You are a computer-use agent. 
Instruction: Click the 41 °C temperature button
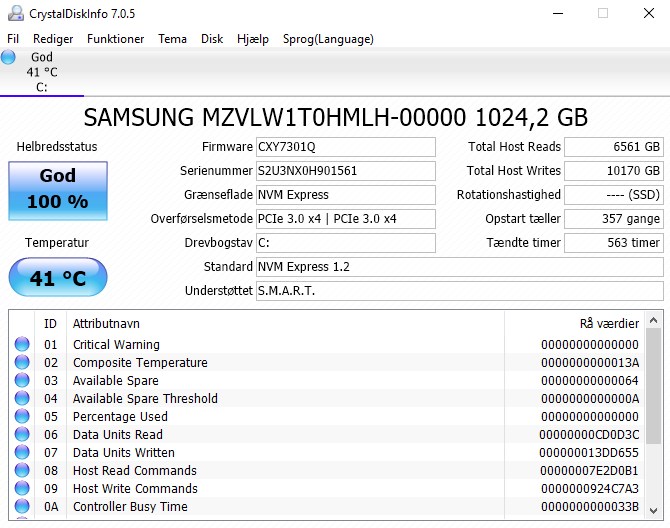click(57, 278)
